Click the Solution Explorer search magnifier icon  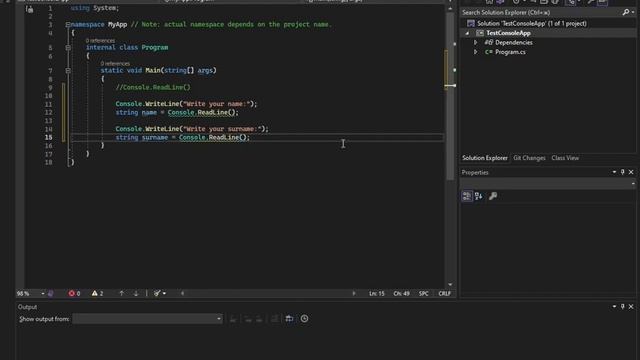pyautogui.click(x=626, y=13)
